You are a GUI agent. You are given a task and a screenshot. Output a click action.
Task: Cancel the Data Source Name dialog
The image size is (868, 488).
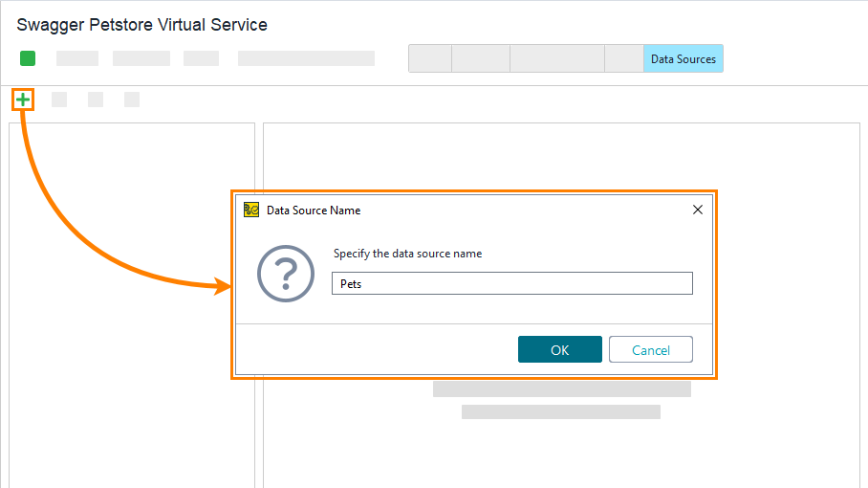650,349
